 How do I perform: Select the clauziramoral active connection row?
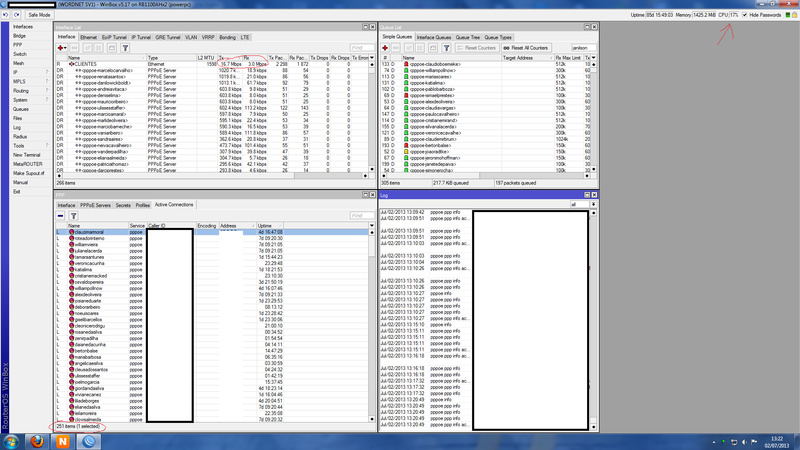(211, 232)
